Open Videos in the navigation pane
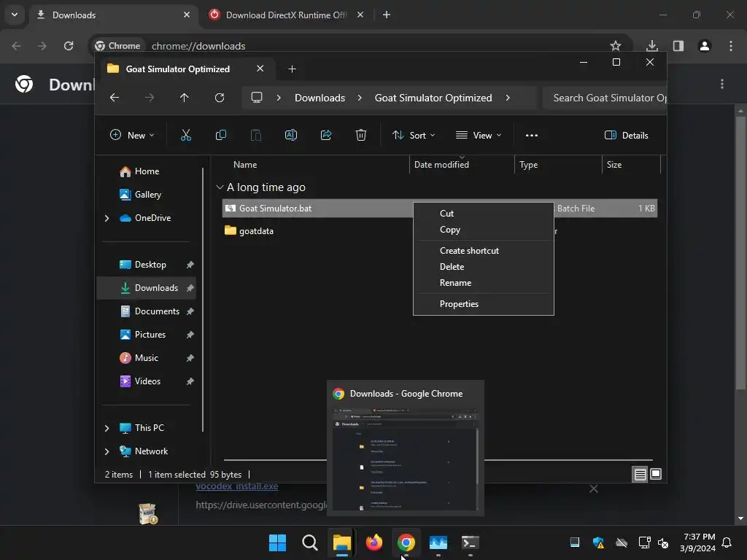 pos(147,381)
